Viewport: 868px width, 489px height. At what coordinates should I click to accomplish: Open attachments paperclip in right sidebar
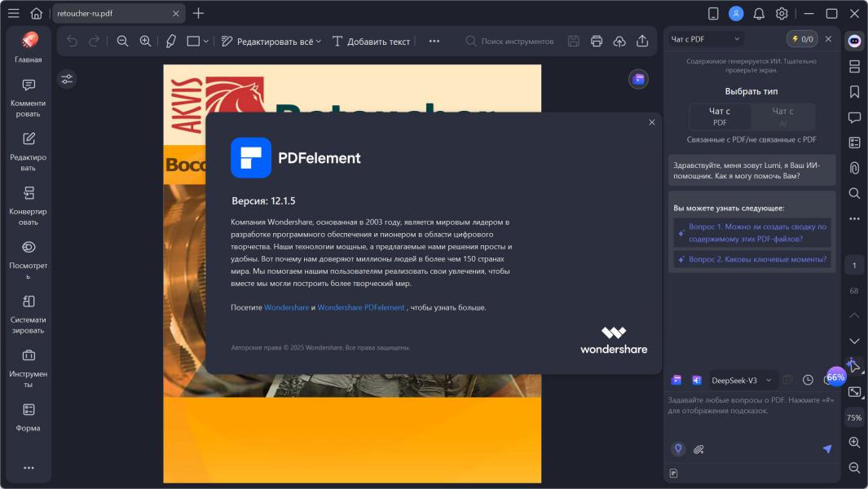854,168
